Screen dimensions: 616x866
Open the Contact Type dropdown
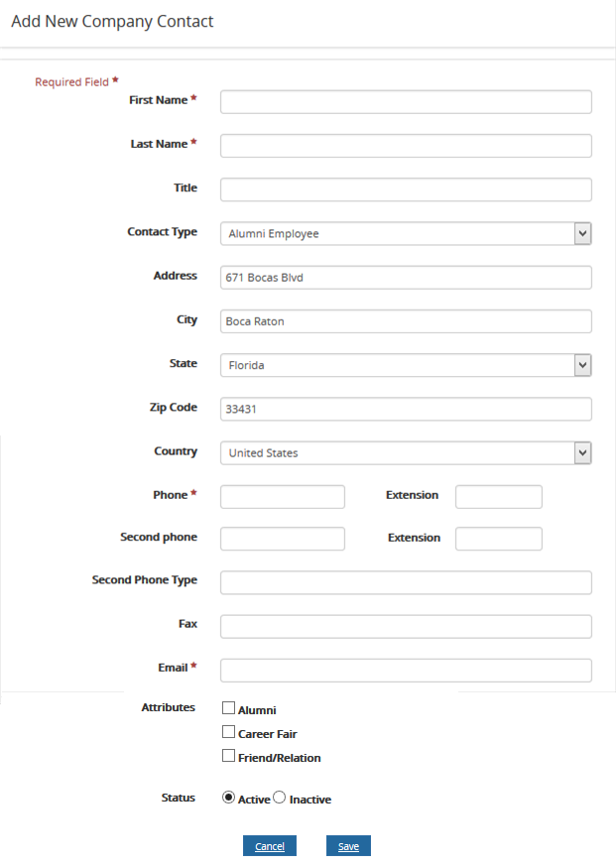click(583, 233)
